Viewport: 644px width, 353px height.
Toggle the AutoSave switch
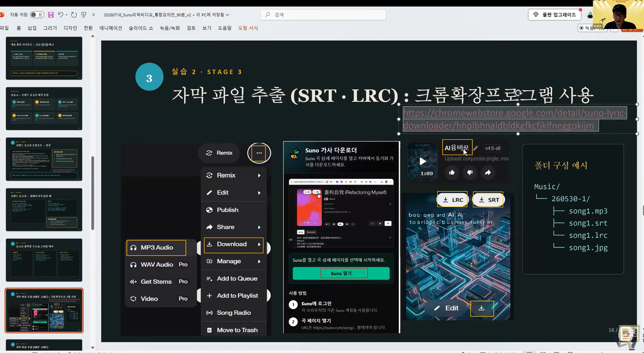[x=37, y=15]
